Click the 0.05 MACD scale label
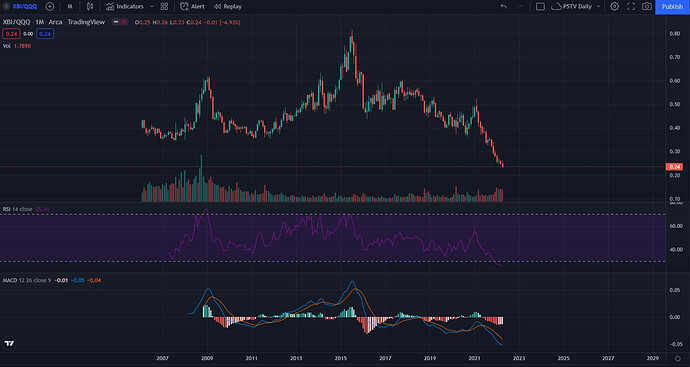Image resolution: width=690 pixels, height=367 pixels. coord(675,290)
